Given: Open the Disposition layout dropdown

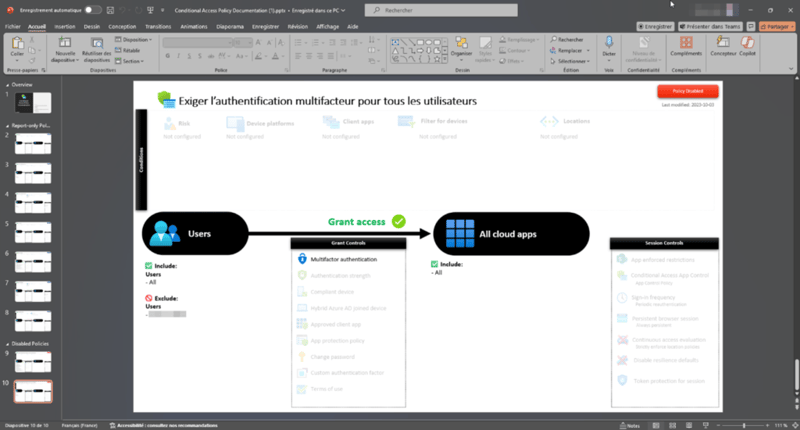Looking at the screenshot, I should 132,39.
